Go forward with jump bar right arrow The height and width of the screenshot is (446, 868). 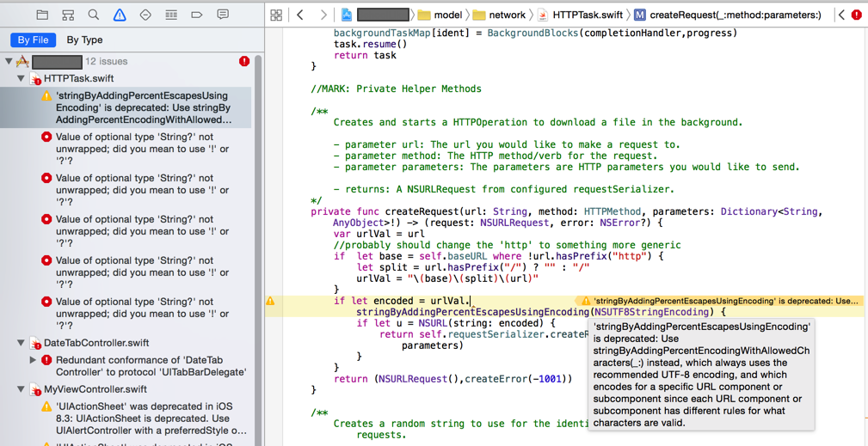[x=323, y=15]
